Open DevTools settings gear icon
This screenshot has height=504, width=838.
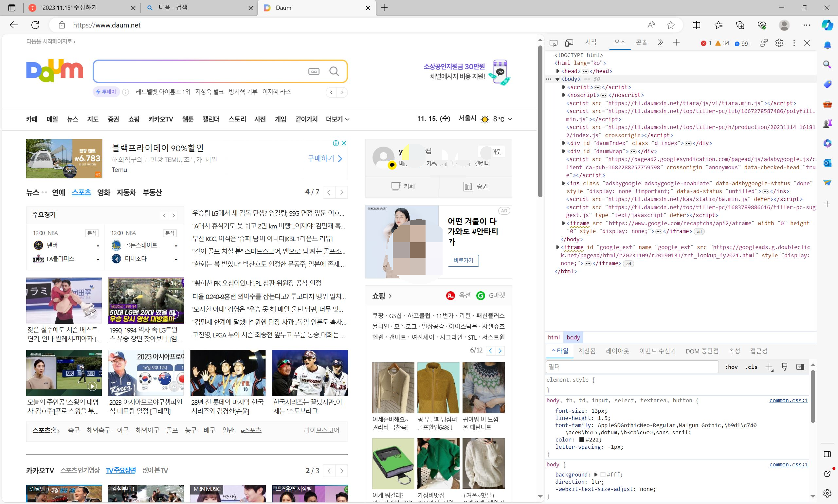pos(779,43)
